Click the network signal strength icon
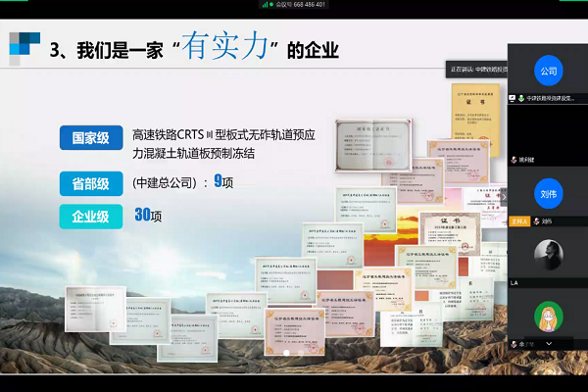Screen dimensions: 588x392 [265, 4]
